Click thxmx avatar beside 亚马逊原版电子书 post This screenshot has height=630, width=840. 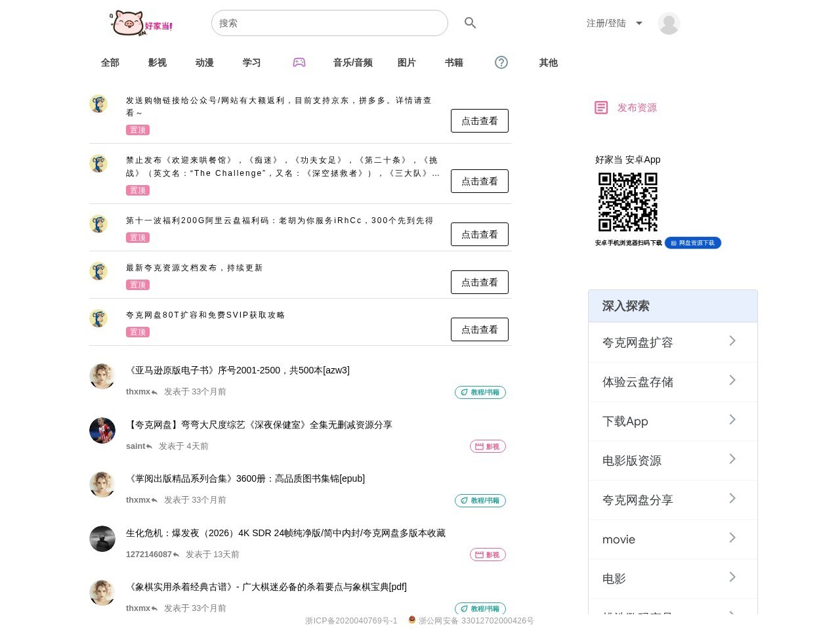click(x=102, y=376)
